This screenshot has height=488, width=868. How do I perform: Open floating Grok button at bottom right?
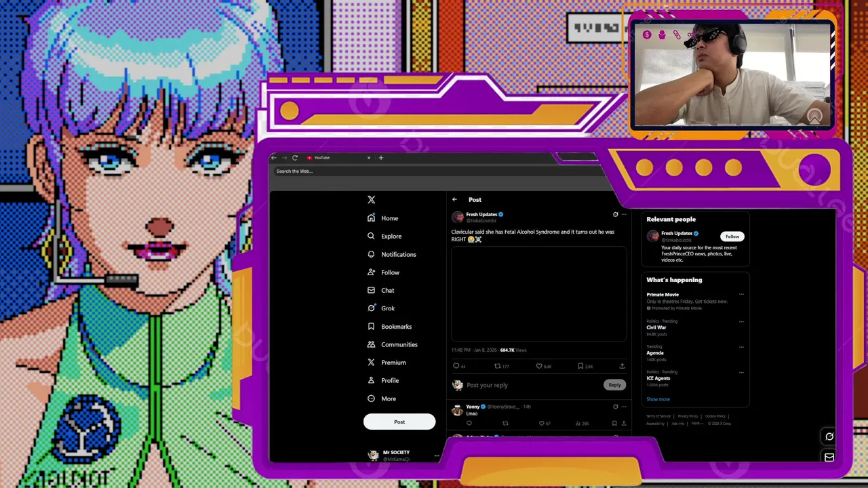(x=829, y=436)
